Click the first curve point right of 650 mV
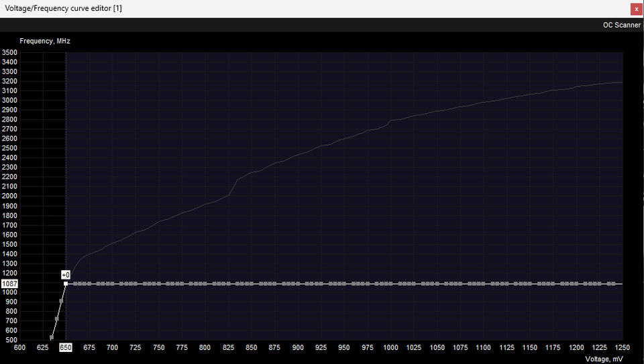 (75, 284)
